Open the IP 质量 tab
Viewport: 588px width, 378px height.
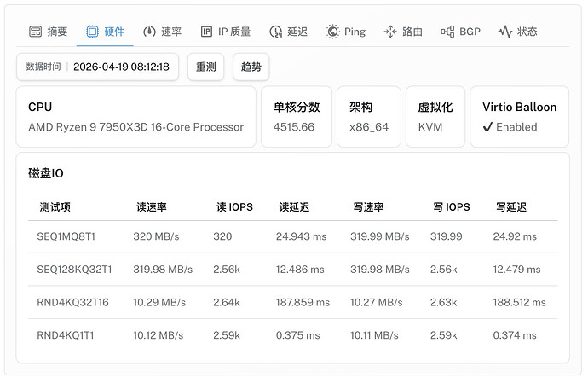click(225, 32)
